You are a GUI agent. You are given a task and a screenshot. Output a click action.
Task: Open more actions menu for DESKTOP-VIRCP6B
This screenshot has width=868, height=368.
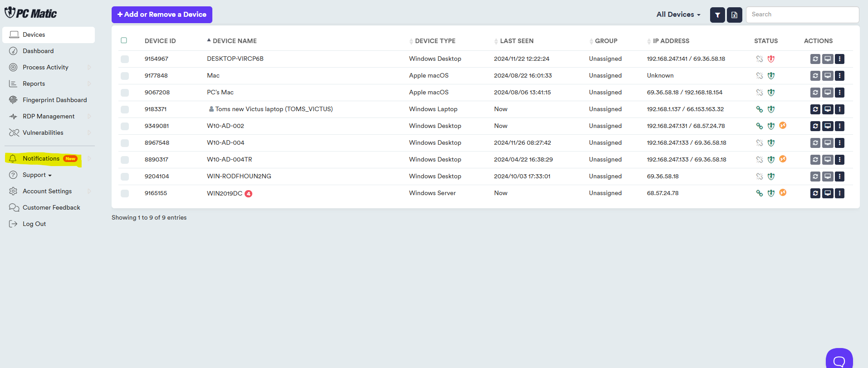(839, 59)
